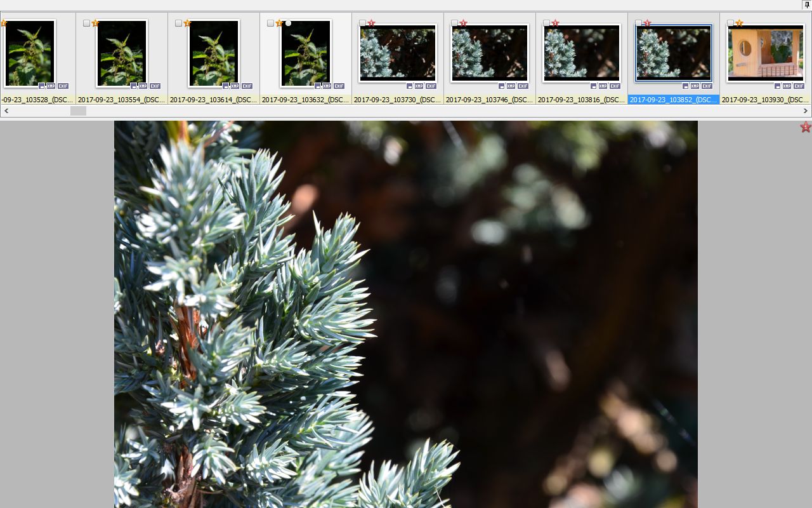Enable the checkbox on thumbnail 103632
Screen dimensions: 812x508
[x=270, y=23]
